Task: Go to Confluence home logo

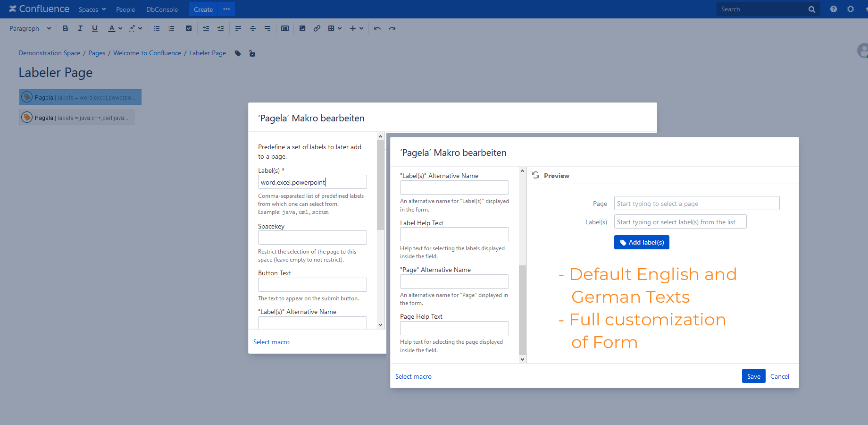Action: (x=39, y=9)
